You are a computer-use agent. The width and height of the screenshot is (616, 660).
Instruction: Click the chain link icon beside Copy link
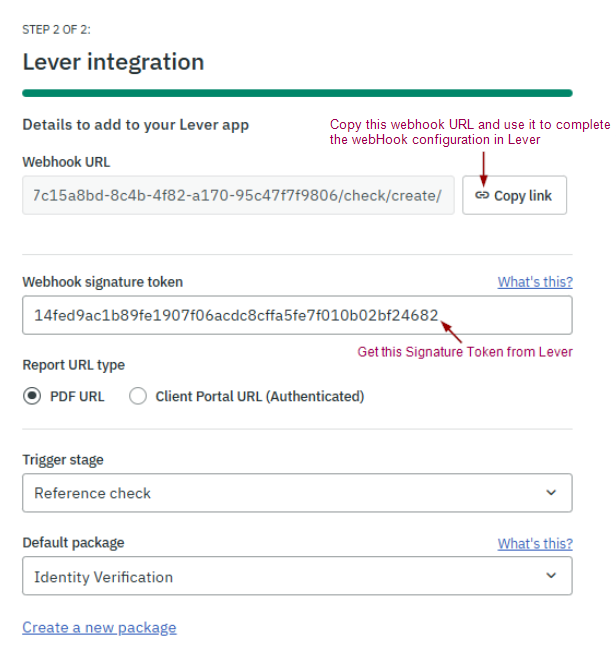tap(482, 196)
